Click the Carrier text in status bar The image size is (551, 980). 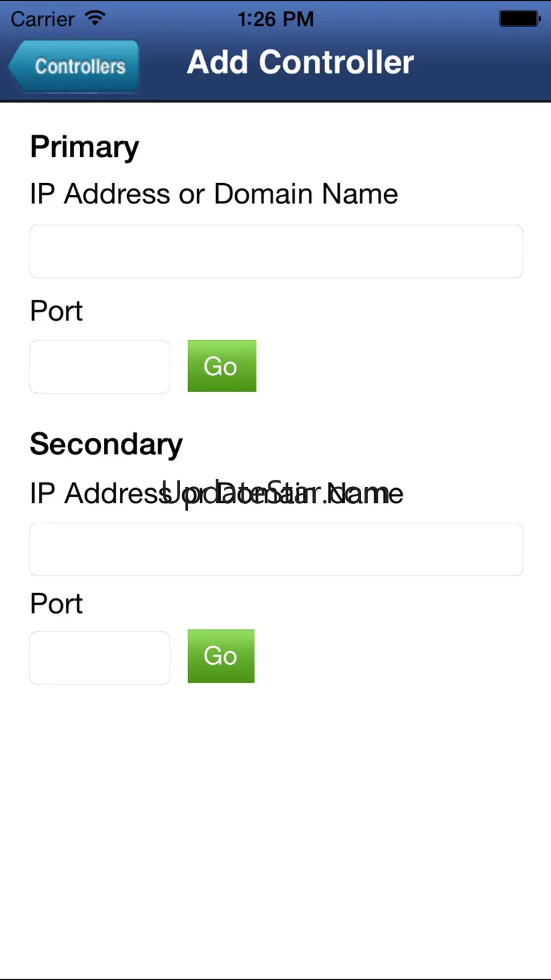pyautogui.click(x=42, y=19)
